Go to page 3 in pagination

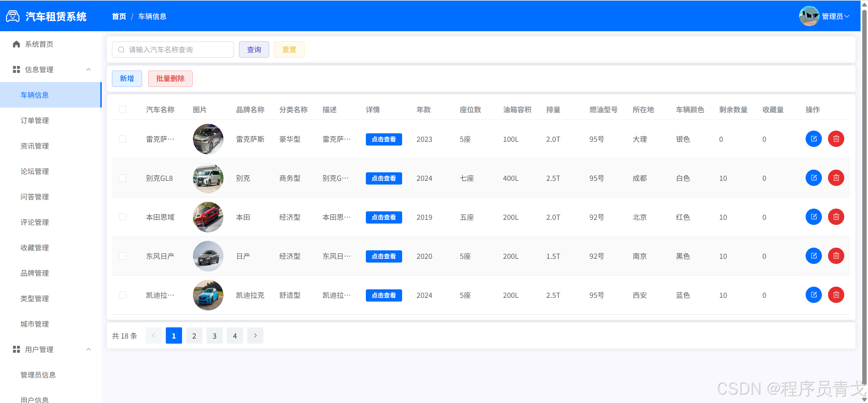point(214,335)
